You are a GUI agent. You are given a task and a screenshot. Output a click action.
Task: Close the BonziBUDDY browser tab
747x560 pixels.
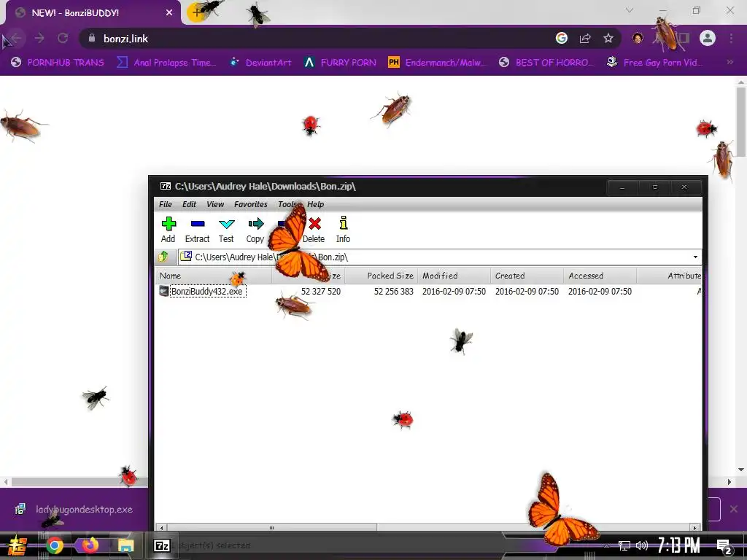(x=169, y=13)
